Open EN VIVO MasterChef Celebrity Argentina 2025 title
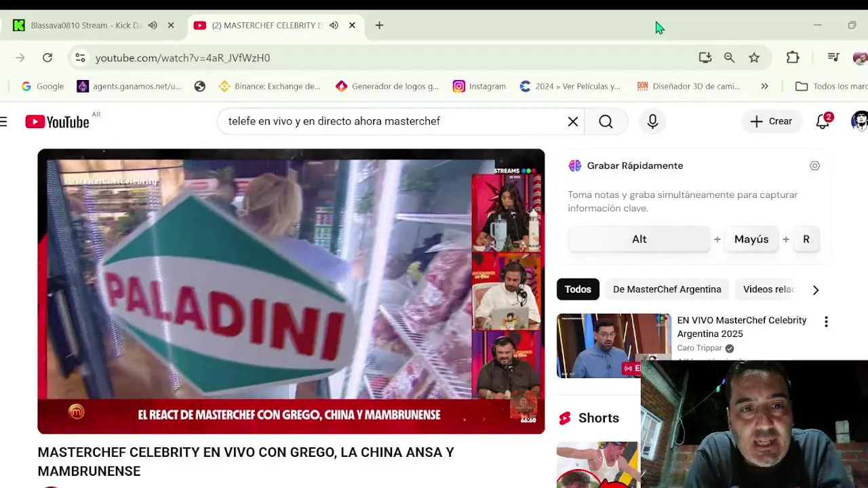The image size is (868, 488). coord(742,327)
